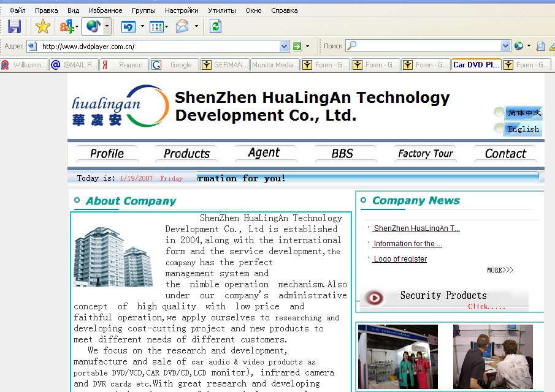The width and height of the screenshot is (555, 392).
Task: Click the Security Products banner
Action: click(444, 300)
